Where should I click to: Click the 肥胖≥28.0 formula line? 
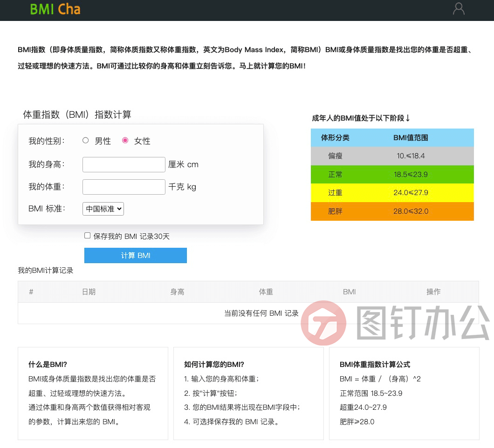click(357, 421)
